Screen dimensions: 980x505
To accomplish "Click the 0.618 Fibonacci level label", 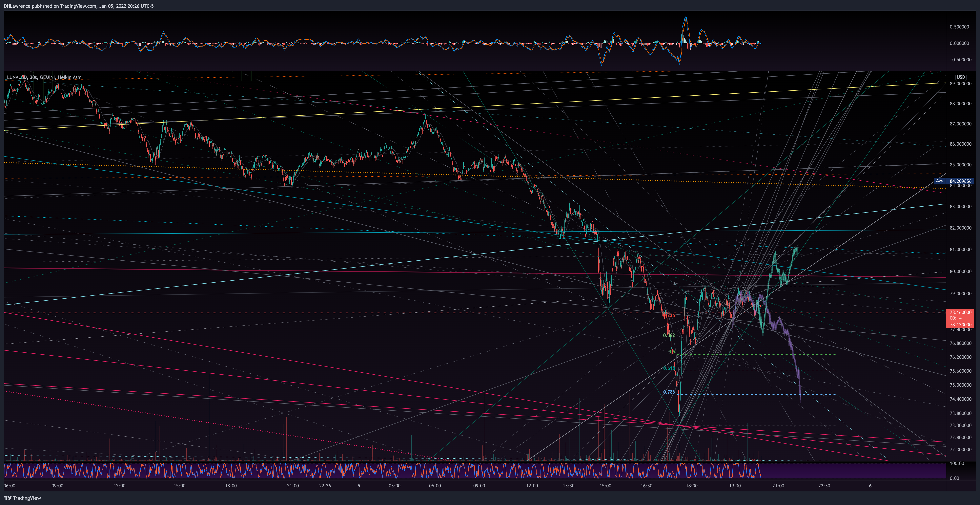I will click(x=669, y=368).
